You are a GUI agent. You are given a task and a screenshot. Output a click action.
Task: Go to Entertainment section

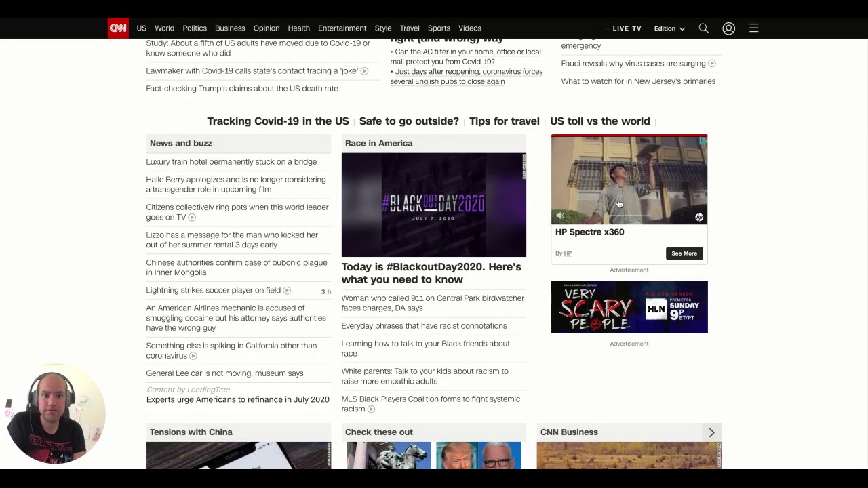(x=342, y=28)
